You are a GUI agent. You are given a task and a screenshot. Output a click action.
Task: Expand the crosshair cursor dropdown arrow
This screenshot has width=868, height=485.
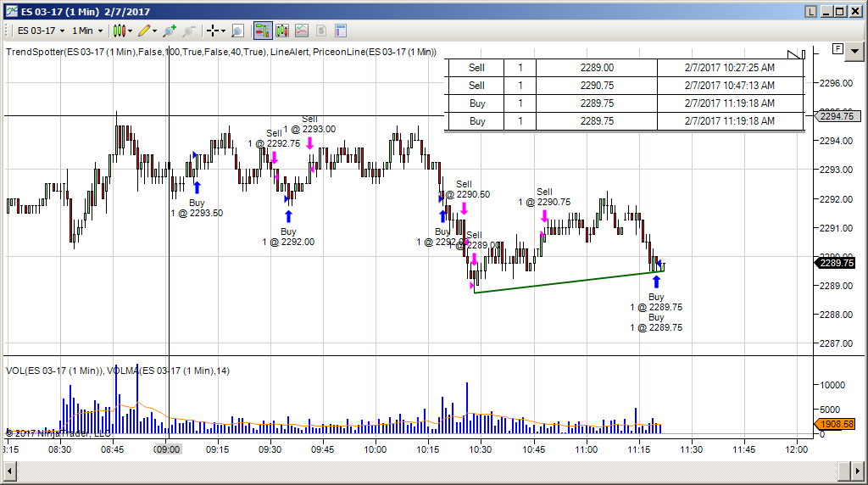click(x=223, y=31)
